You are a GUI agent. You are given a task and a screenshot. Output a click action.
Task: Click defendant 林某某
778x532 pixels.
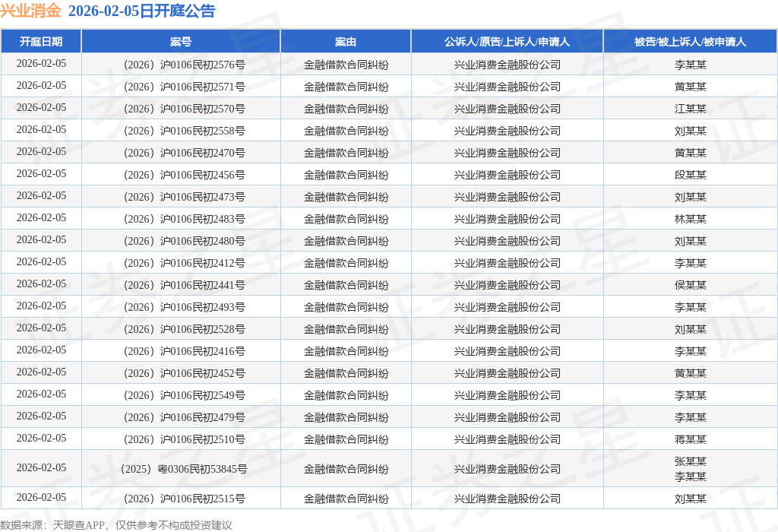coord(690,219)
